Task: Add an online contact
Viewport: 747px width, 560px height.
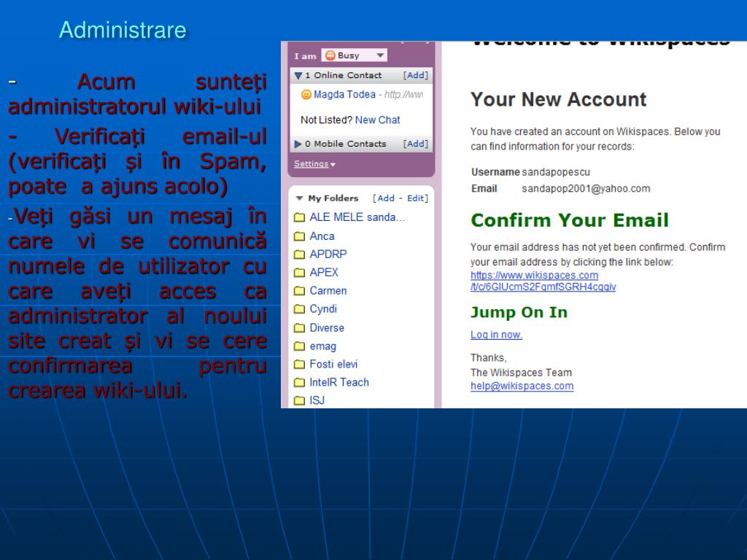Action: tap(415, 75)
